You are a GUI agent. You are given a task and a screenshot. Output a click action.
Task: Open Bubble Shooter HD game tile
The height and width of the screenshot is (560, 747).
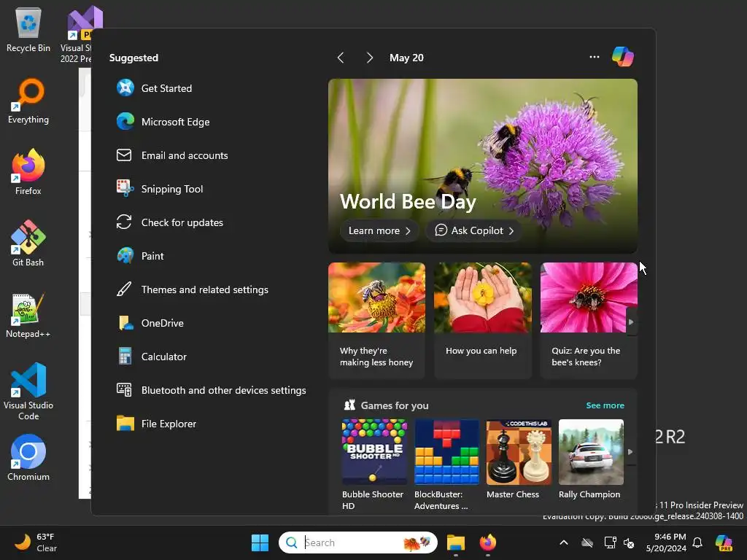(x=374, y=464)
